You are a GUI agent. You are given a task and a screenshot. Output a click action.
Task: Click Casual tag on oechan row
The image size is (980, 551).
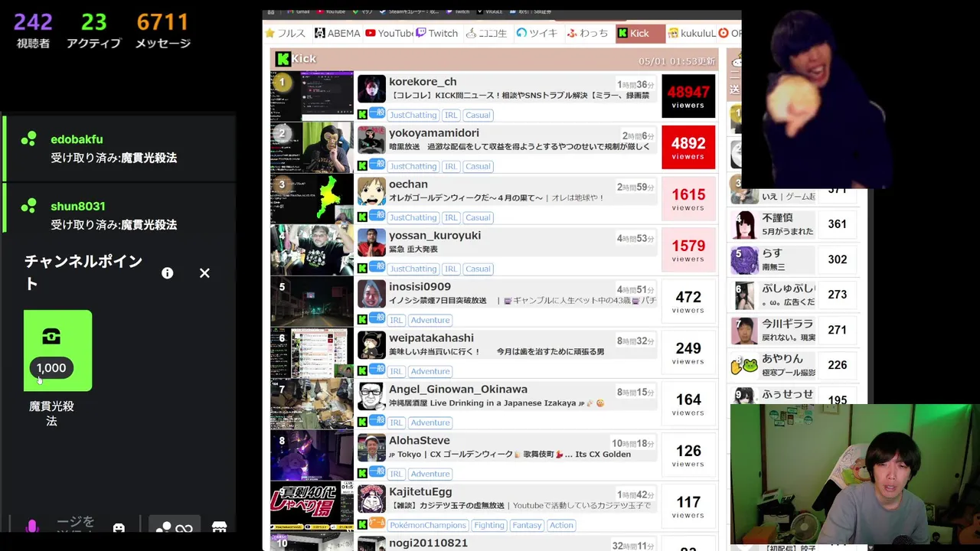[478, 217]
